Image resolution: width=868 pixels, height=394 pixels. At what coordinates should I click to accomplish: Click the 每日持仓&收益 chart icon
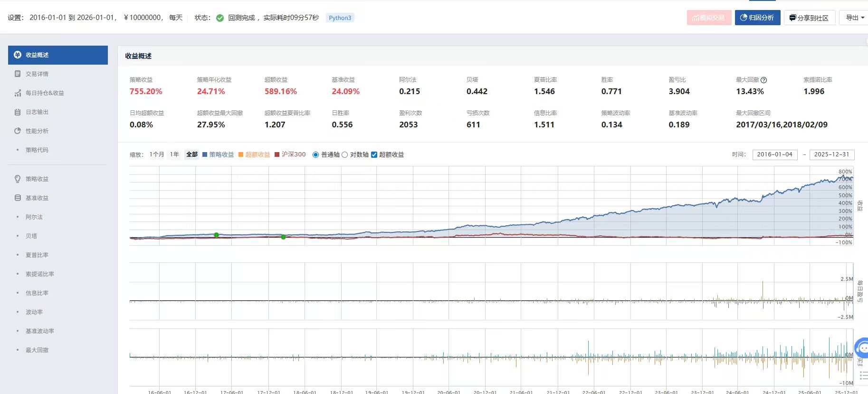18,93
